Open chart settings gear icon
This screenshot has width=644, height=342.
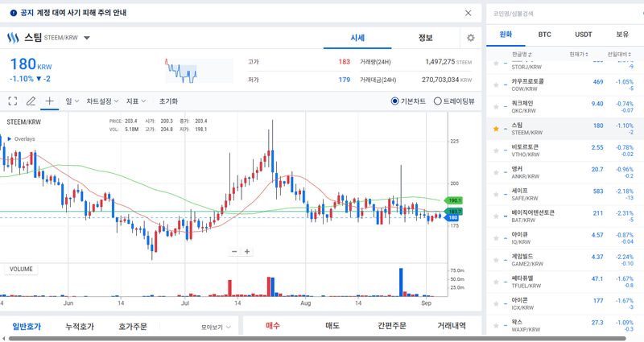(471, 38)
